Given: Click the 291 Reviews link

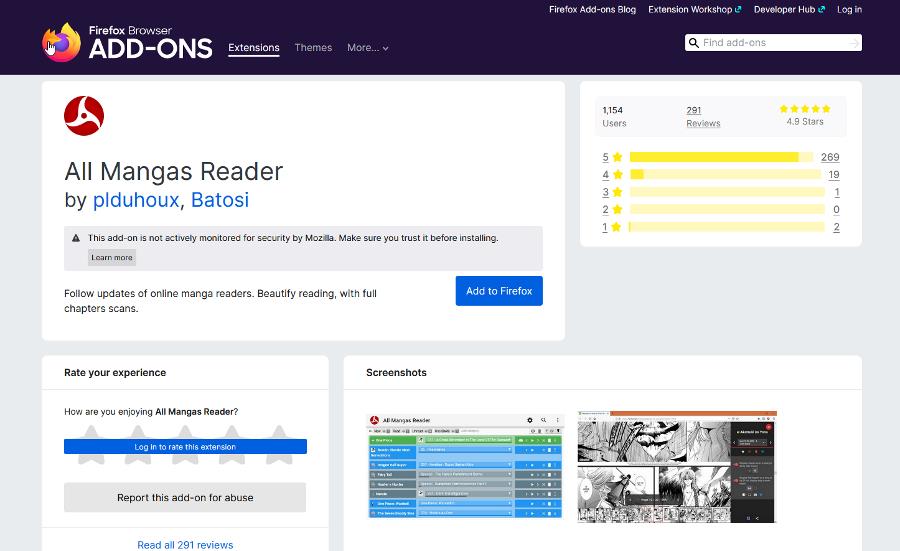Looking at the screenshot, I should (x=703, y=117).
